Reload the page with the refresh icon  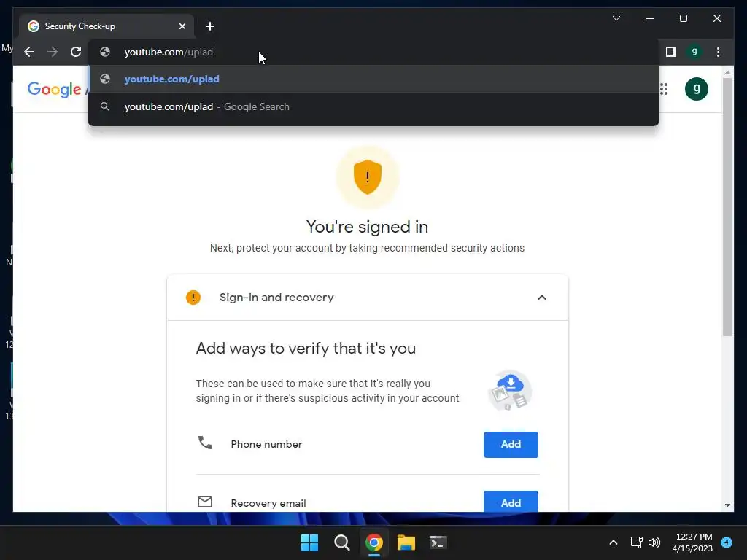[76, 52]
